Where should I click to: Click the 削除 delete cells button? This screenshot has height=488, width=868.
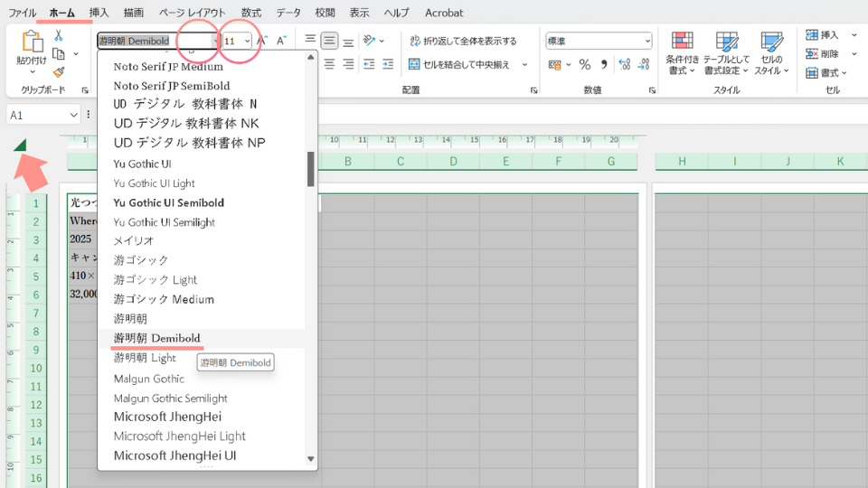823,53
